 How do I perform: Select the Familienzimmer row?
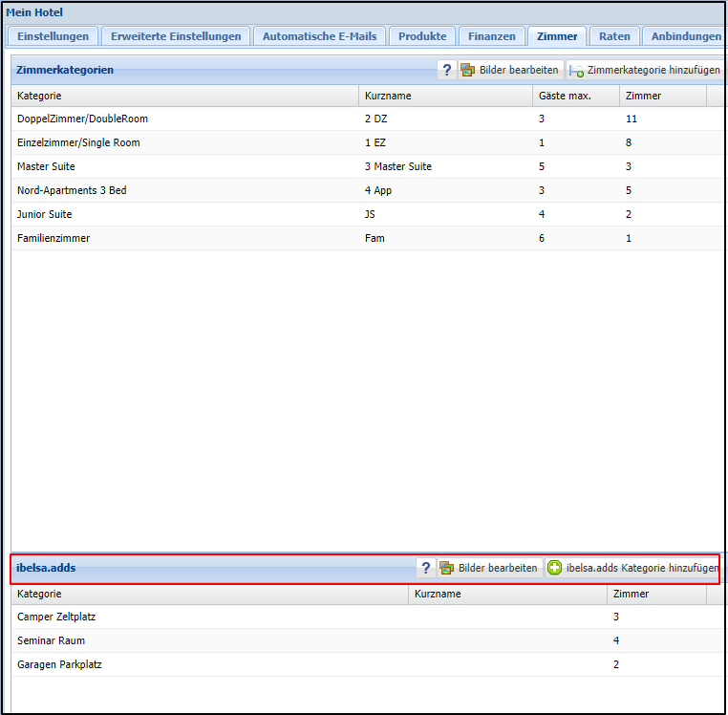click(54, 238)
